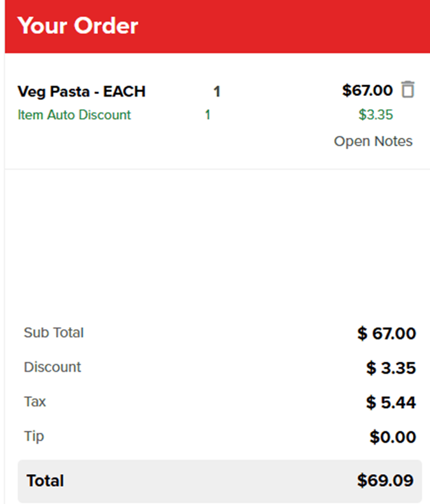Click the Veg Pasta - EACH item name
The image size is (430, 504).
point(81,92)
